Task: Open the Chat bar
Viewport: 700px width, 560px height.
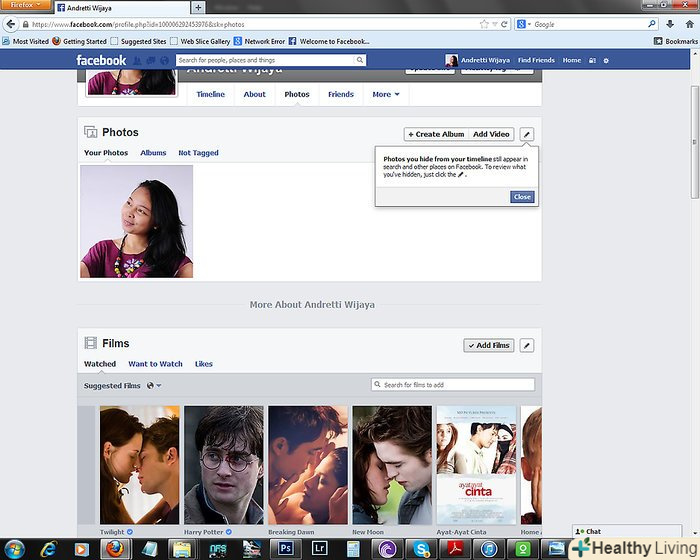Action: (x=627, y=531)
